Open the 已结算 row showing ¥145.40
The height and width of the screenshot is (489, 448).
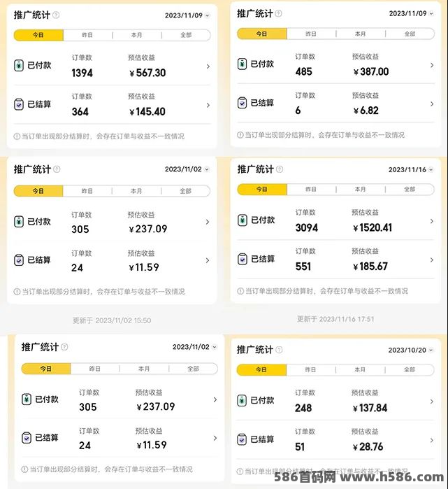pyautogui.click(x=112, y=105)
